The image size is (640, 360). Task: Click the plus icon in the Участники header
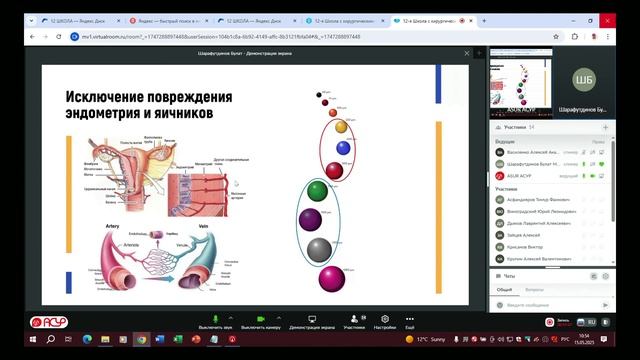[605, 127]
